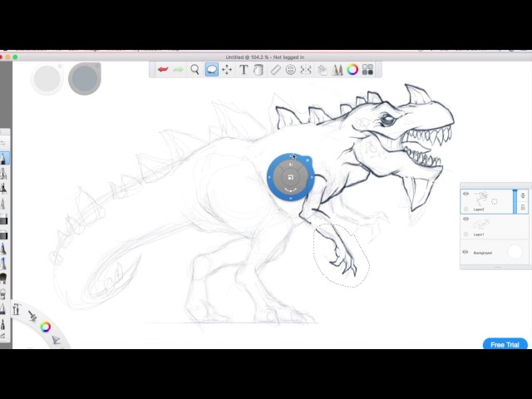Image resolution: width=532 pixels, height=399 pixels.
Task: Open the lagoon color wheel
Action: click(x=46, y=327)
